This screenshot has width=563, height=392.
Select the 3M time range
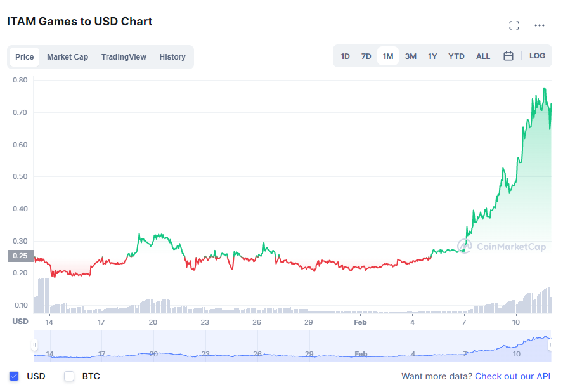[410, 56]
